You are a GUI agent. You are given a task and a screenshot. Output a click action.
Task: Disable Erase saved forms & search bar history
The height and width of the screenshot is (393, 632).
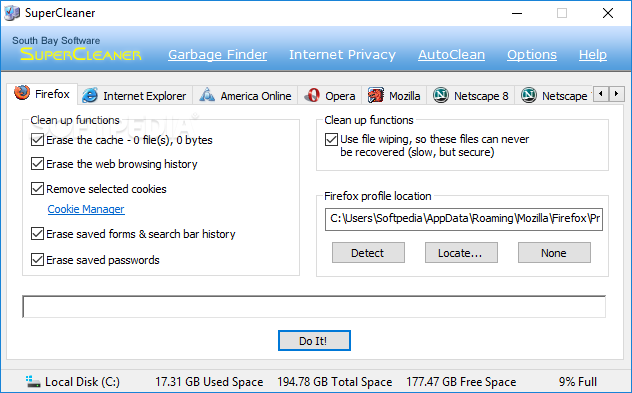point(37,234)
